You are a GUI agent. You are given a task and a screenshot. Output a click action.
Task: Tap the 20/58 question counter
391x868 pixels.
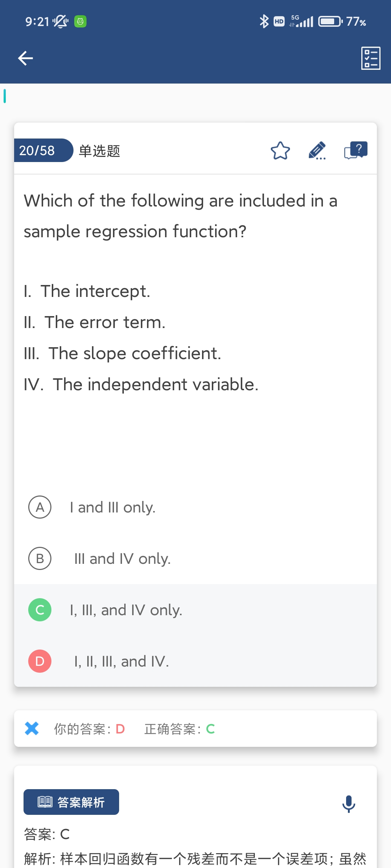[x=37, y=150]
